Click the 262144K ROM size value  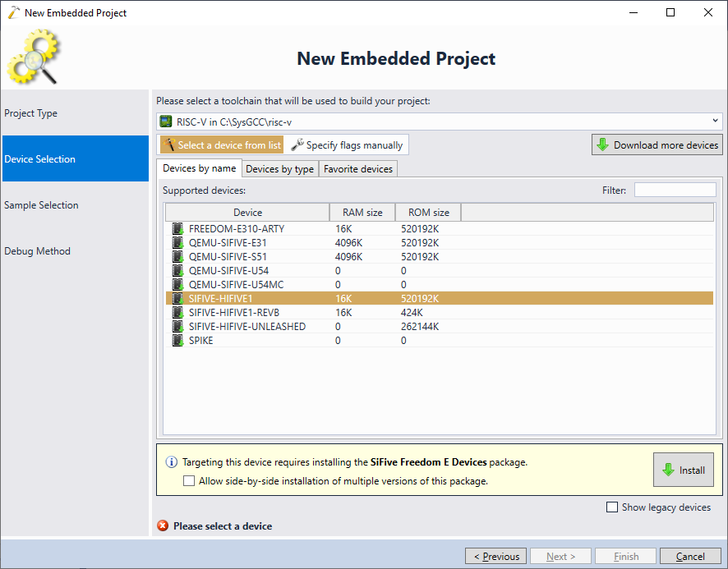coord(420,326)
